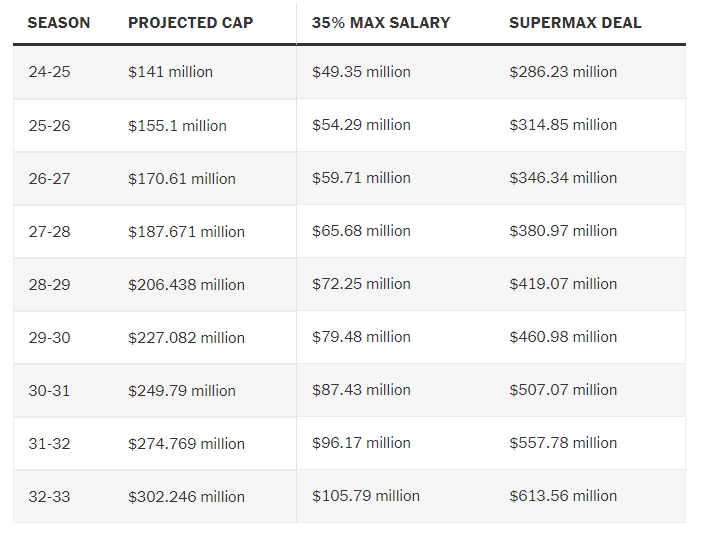
Task: Click the $65.68 million max salary cell
Action: (x=361, y=231)
